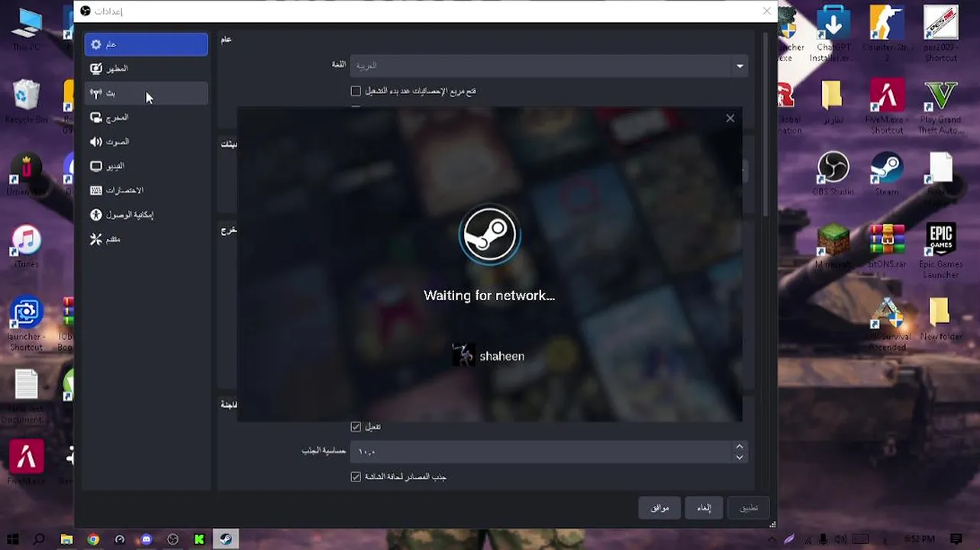Toggle open stats dialog on startup checkbox
Image resolution: width=980 pixels, height=550 pixels.
356,91
